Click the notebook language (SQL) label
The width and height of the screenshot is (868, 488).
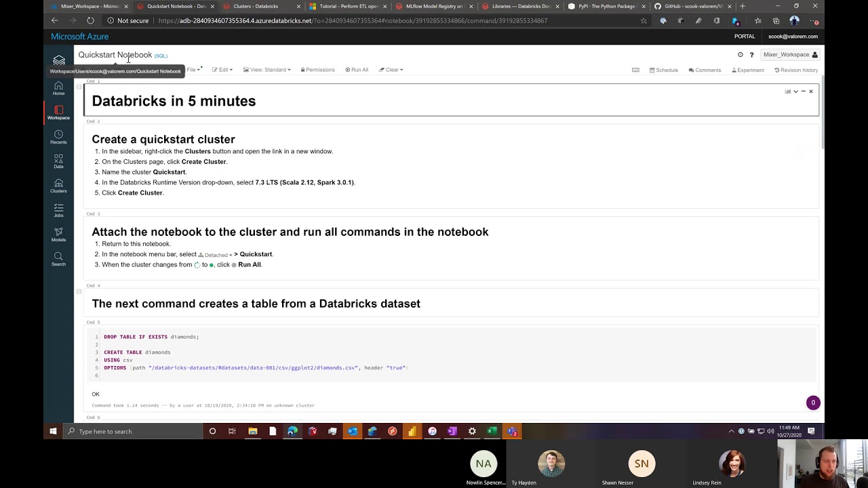161,56
